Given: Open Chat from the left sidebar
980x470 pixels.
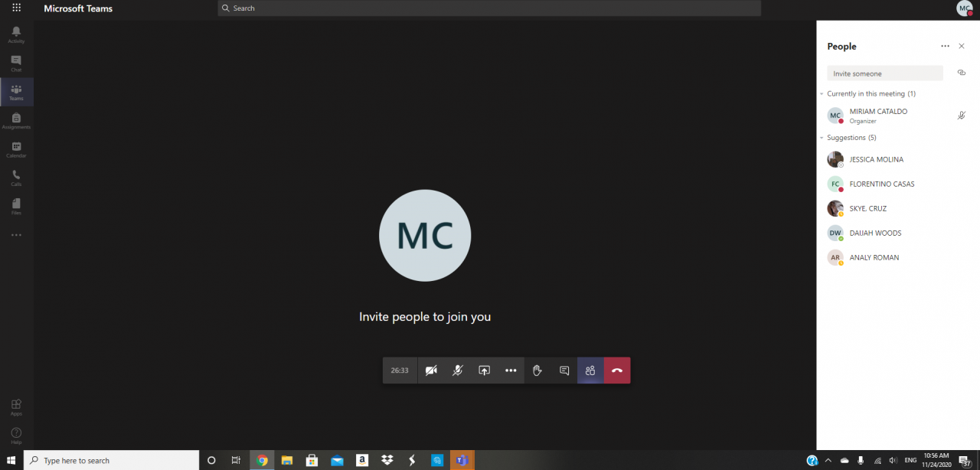Looking at the screenshot, I should click(16, 64).
